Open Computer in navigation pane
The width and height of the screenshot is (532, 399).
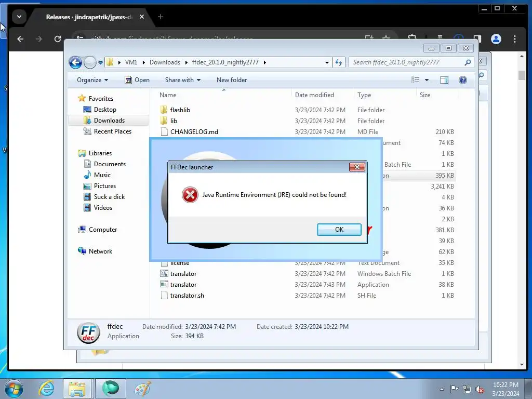103,229
